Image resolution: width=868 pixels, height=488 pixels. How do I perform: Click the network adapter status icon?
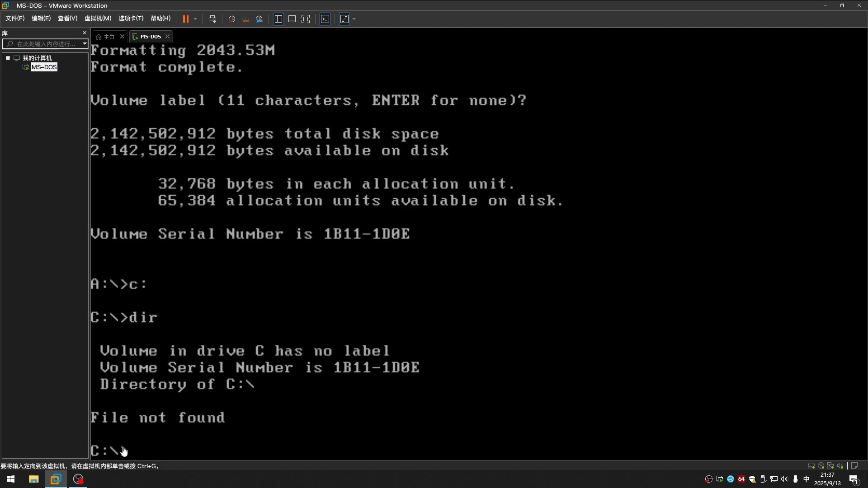tap(831, 465)
